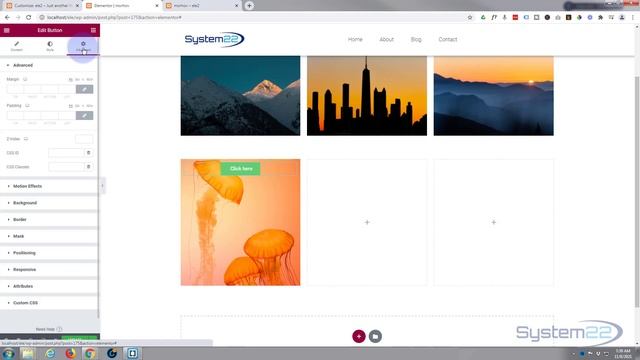
Task: Click the Padding top input field
Action: coord(15,116)
